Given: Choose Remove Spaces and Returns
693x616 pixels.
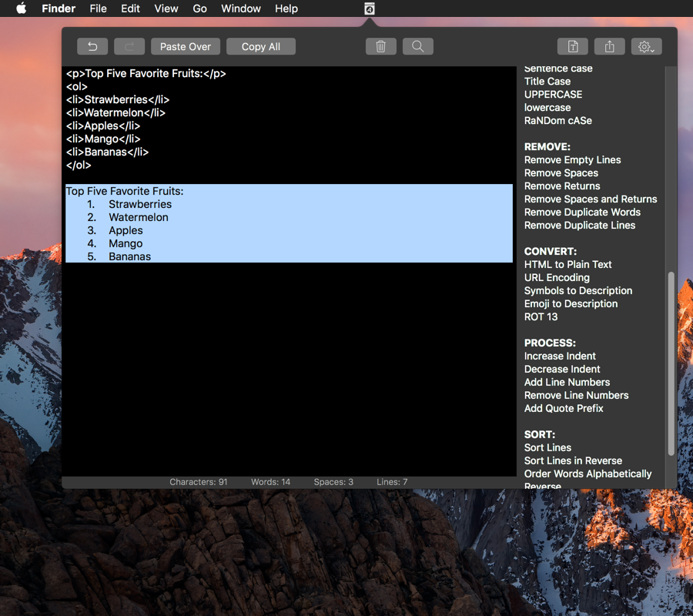Looking at the screenshot, I should coord(591,199).
